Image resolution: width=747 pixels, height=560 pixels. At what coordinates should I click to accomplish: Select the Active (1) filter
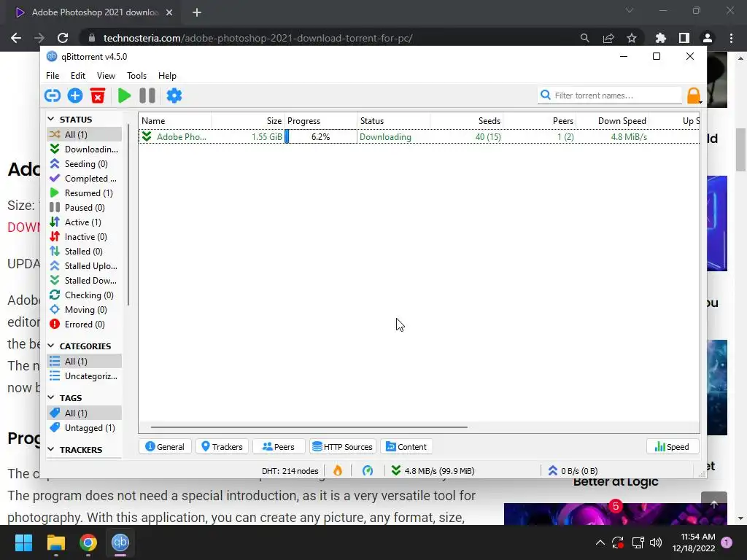(x=84, y=222)
